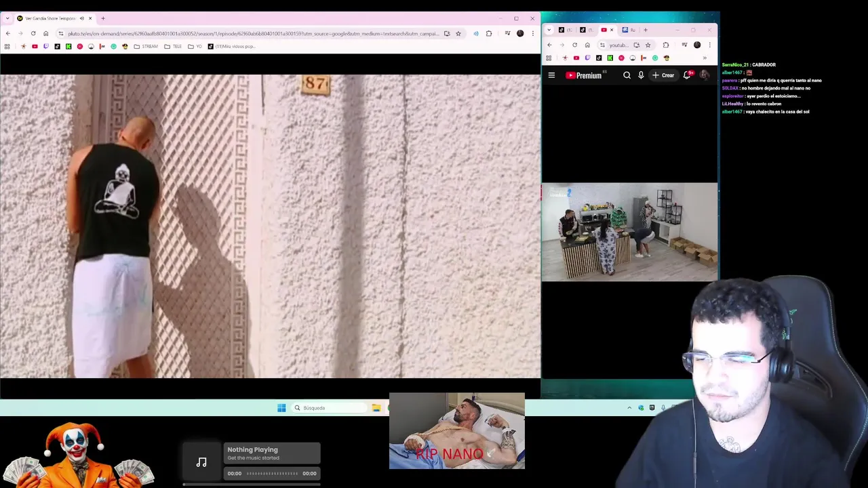Open Mira videos pop TikTok bookmark

(x=232, y=47)
